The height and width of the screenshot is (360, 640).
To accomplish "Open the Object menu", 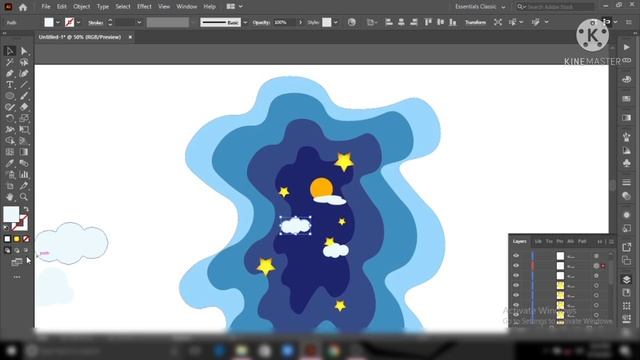I will click(82, 7).
